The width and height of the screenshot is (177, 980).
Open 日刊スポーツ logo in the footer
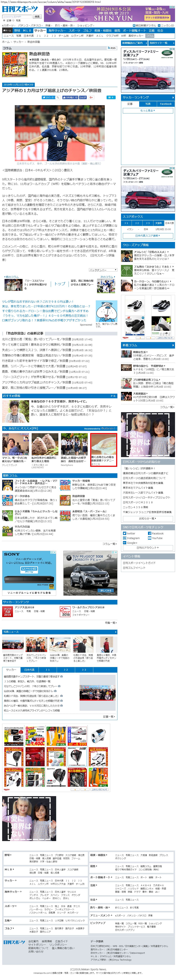pos(14,942)
